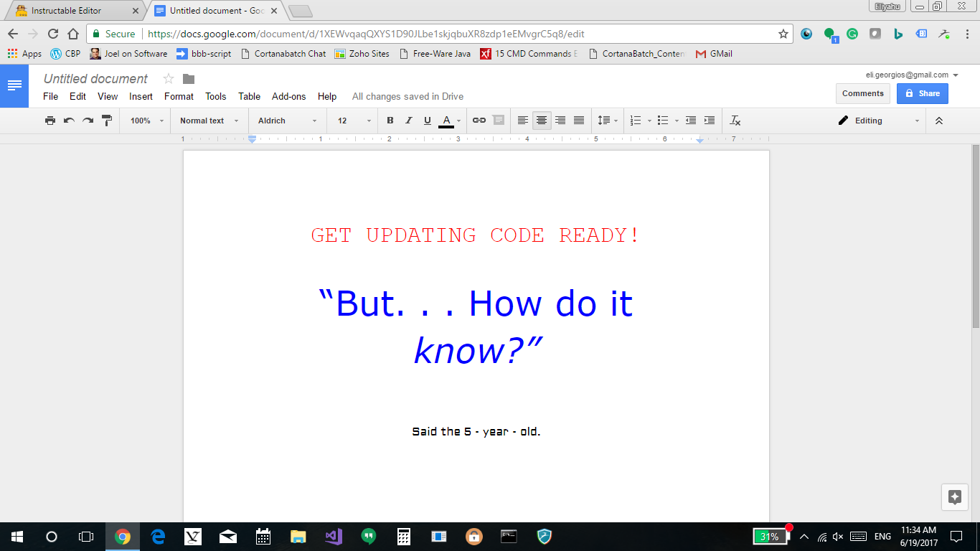Open the Chrome menu button
Image resolution: width=980 pixels, height=551 pixels.
pos(967,34)
